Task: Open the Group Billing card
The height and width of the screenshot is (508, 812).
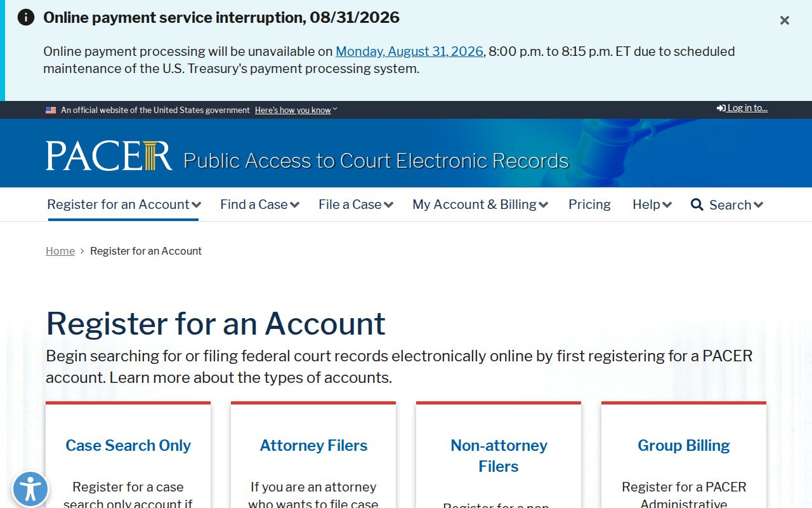Action: (x=684, y=446)
